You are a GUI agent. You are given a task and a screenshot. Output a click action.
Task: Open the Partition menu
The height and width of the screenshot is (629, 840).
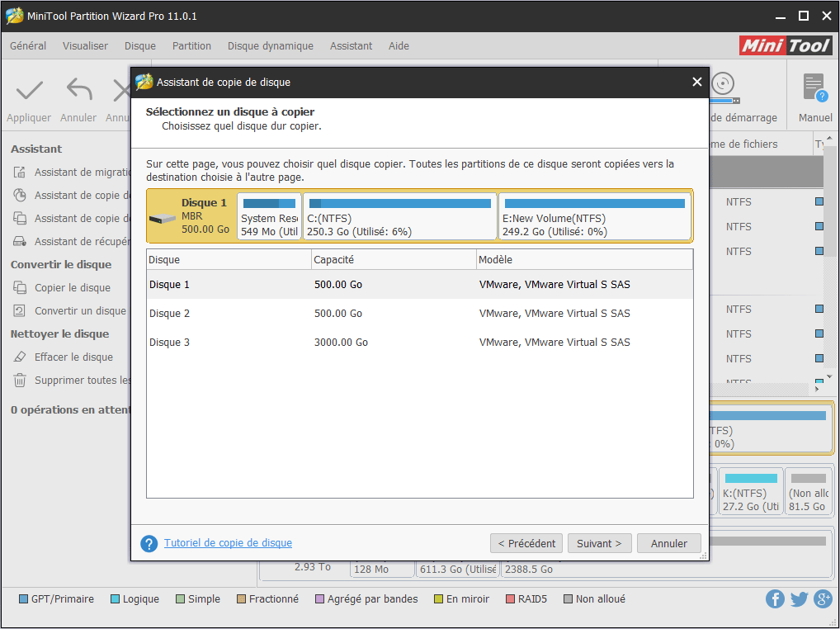pyautogui.click(x=191, y=46)
